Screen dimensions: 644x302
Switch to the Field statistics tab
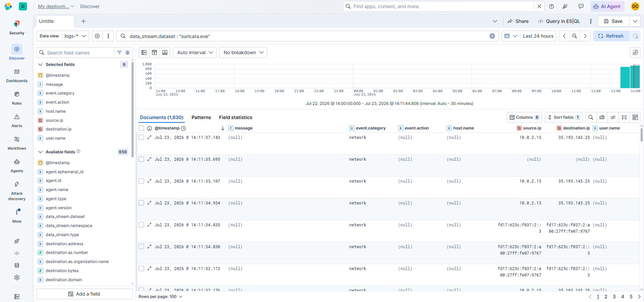click(x=236, y=117)
